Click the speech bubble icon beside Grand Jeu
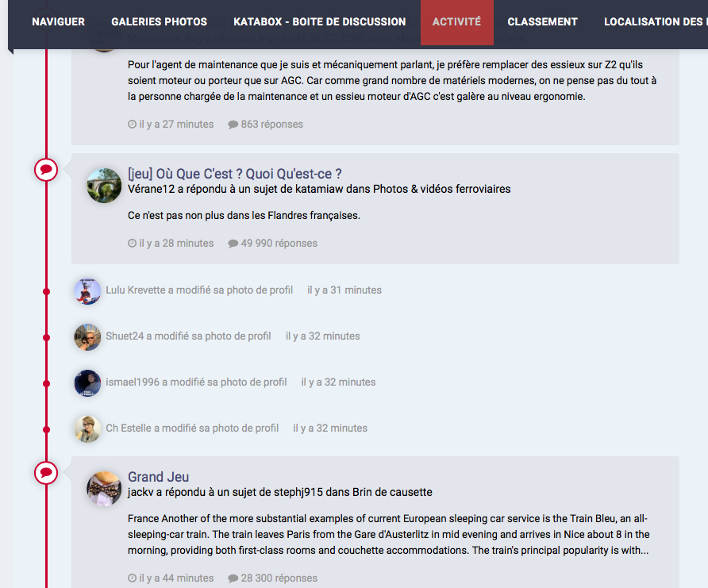This screenshot has height=588, width=708. [46, 472]
